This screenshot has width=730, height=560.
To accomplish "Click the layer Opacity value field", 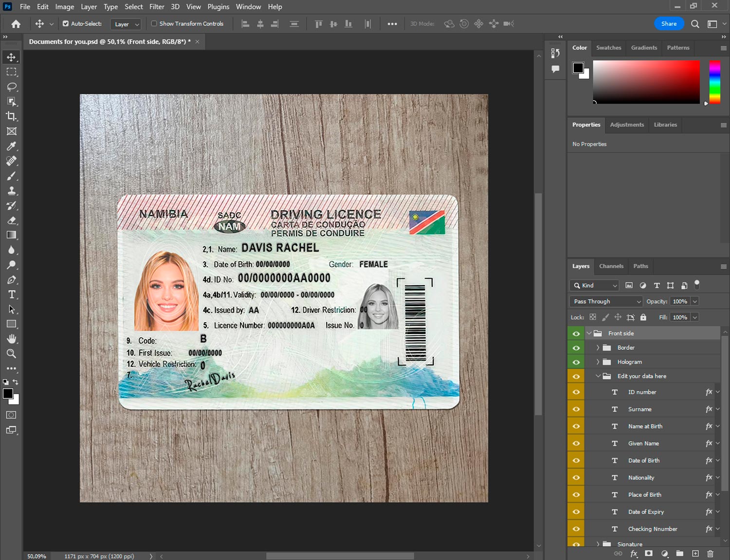I will [680, 302].
